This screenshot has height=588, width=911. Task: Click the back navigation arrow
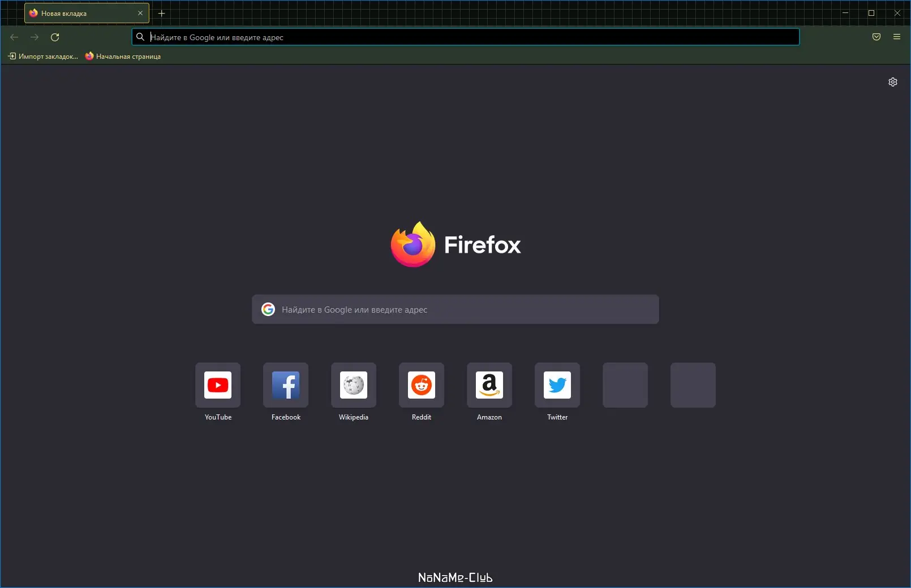click(14, 37)
